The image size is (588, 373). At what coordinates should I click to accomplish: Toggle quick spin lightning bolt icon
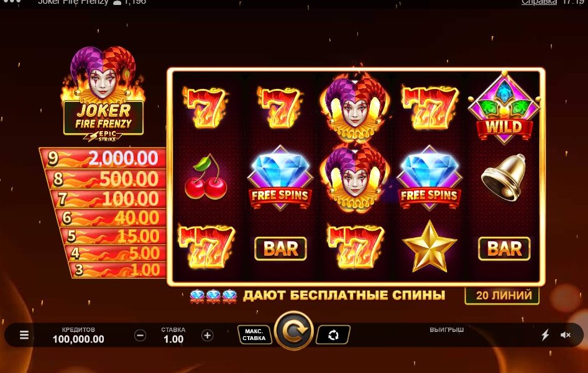tap(545, 334)
